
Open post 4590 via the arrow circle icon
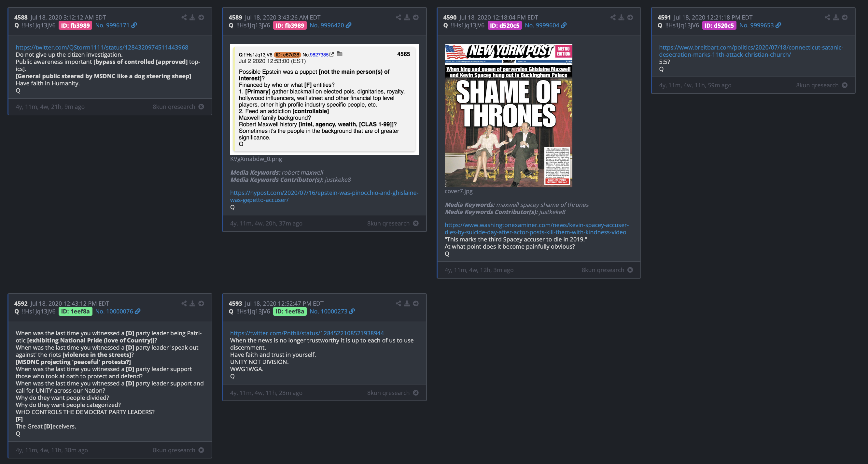pos(630,17)
